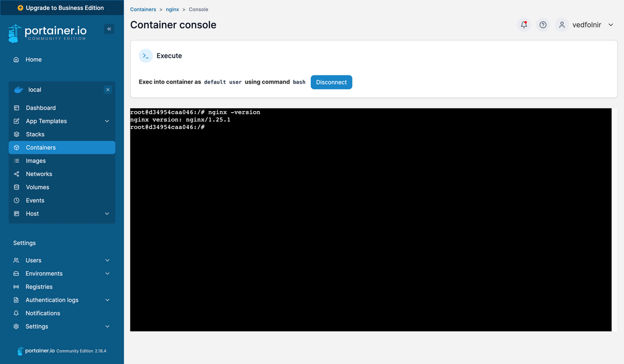Close the local environment with the X
The width and height of the screenshot is (624, 364).
click(108, 90)
